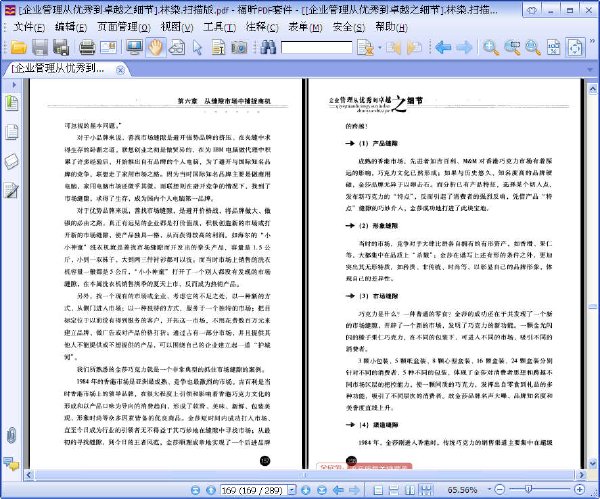Go to next view with toolbar forward arrow
Image resolution: width=600 pixels, height=499 pixels.
click(464, 48)
